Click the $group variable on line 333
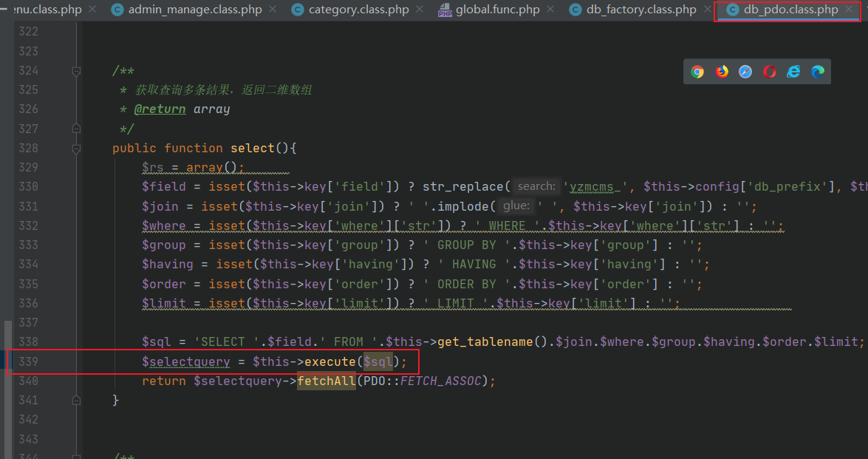Screen dimensions: 868x459 click(164, 245)
